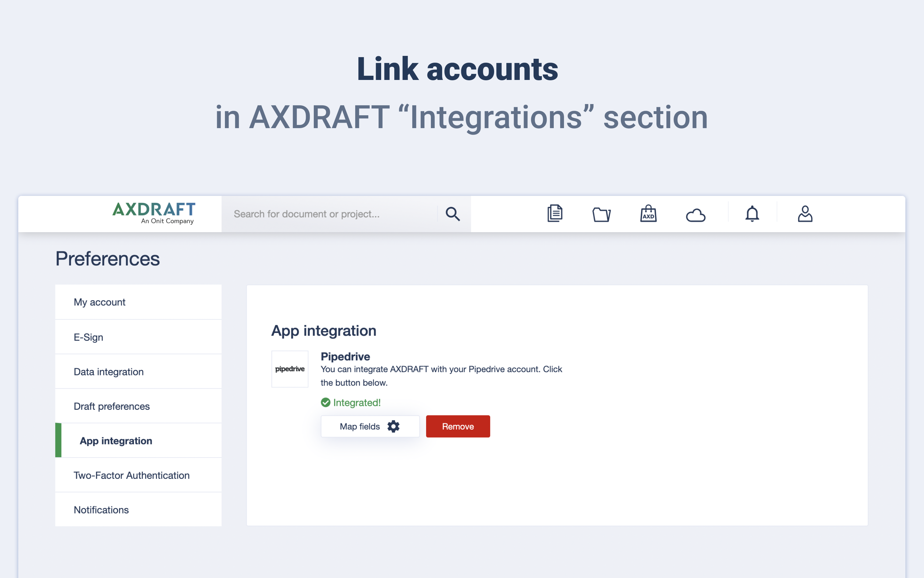Focus the document or project search field

(x=329, y=214)
